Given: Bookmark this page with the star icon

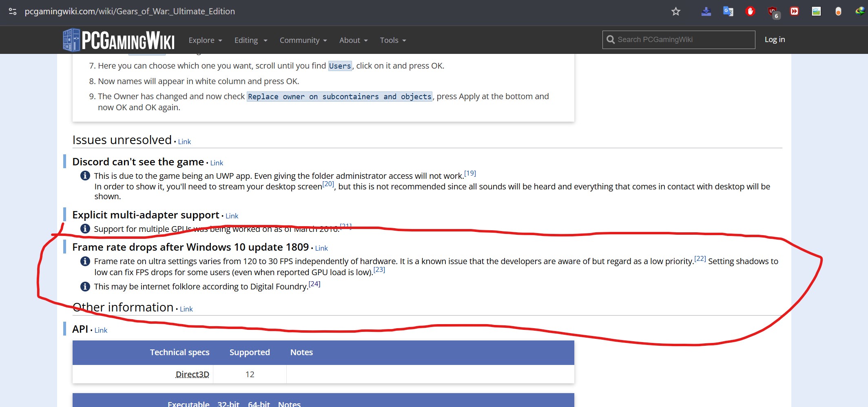Looking at the screenshot, I should pos(676,11).
